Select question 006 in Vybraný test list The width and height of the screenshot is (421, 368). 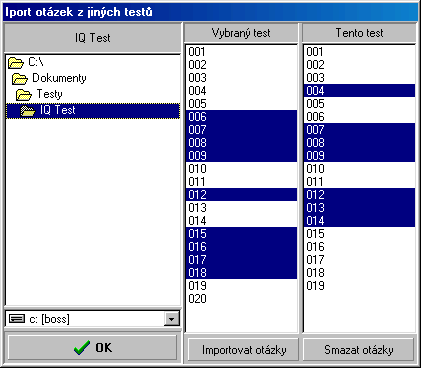point(241,117)
